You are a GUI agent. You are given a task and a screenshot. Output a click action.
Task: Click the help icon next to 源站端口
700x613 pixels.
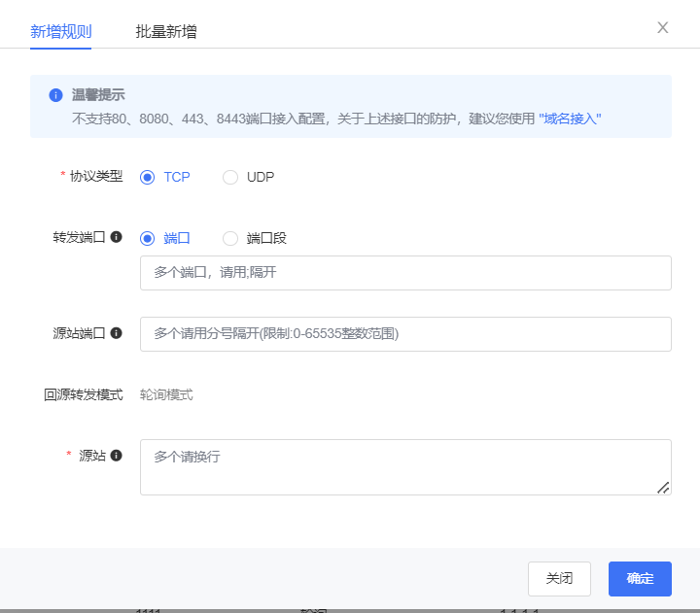coord(117,333)
